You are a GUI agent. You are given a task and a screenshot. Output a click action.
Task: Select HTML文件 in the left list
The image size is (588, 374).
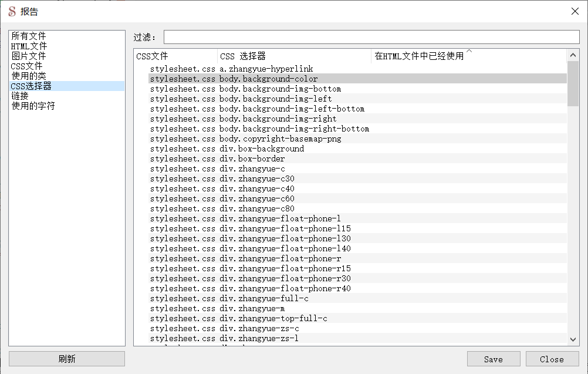pyautogui.click(x=29, y=46)
